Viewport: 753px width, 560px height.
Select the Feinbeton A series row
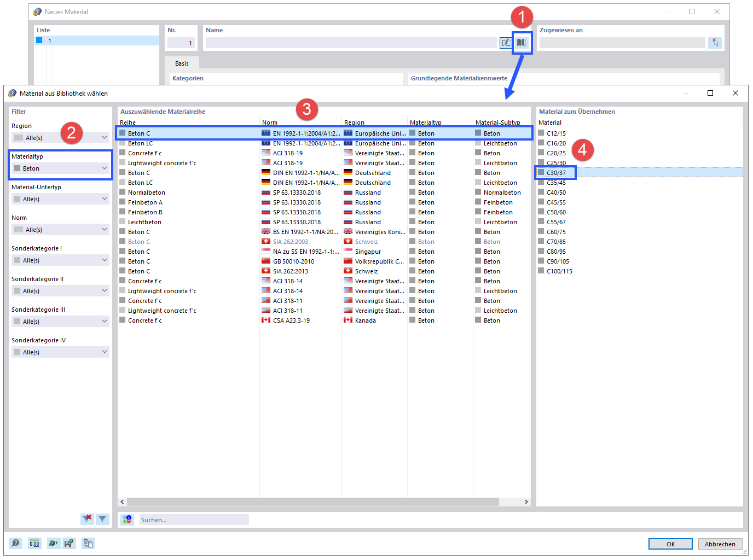(324, 202)
